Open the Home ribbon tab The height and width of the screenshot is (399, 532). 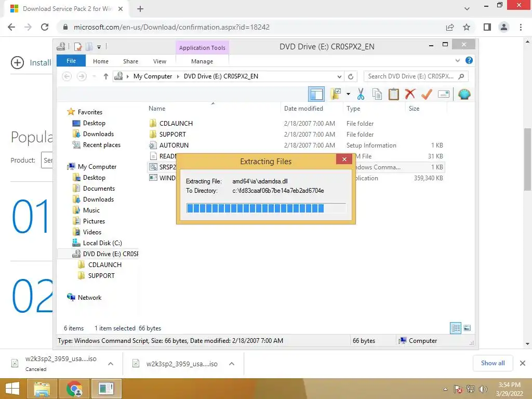click(100, 61)
